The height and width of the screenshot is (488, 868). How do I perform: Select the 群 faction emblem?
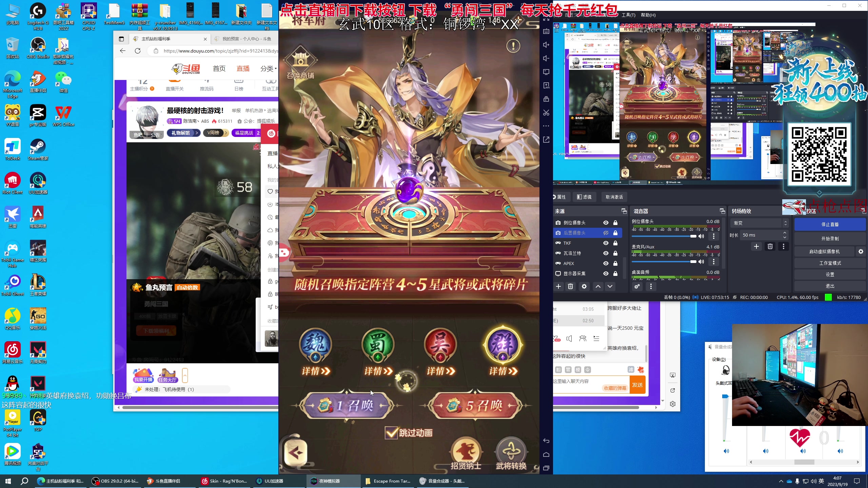[x=503, y=345]
